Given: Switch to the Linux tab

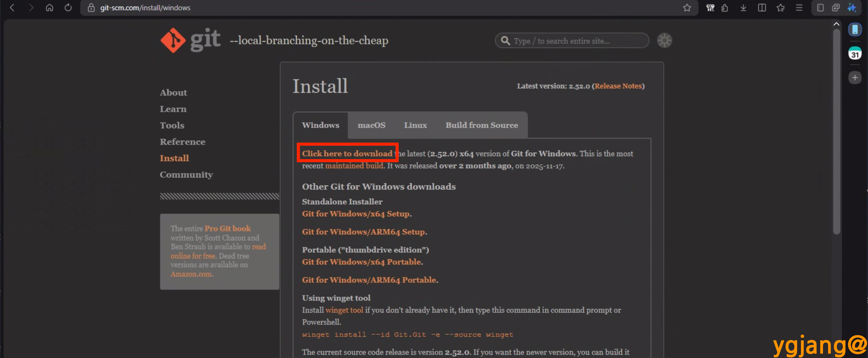Looking at the screenshot, I should (415, 125).
